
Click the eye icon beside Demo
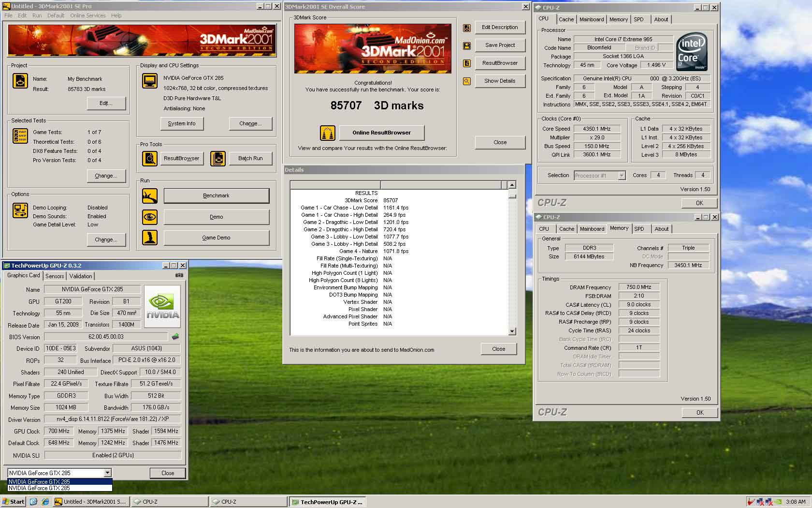[150, 217]
